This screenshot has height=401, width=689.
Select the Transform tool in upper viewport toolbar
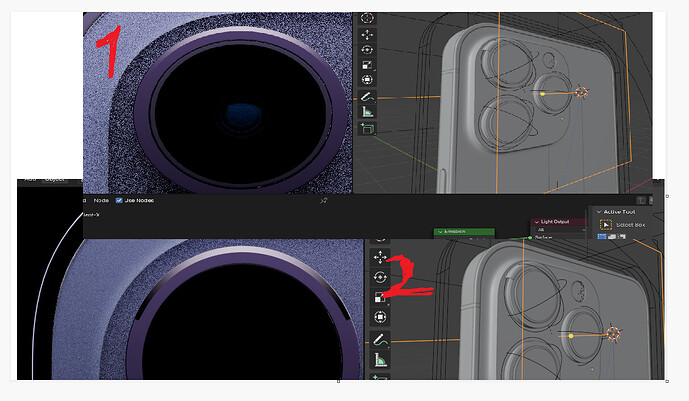367,79
